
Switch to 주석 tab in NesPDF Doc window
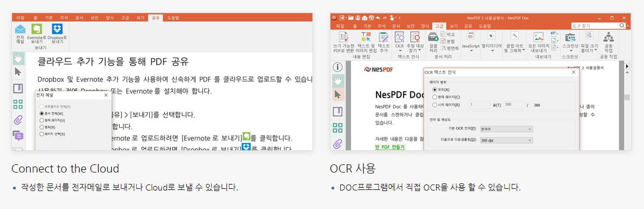[382, 26]
